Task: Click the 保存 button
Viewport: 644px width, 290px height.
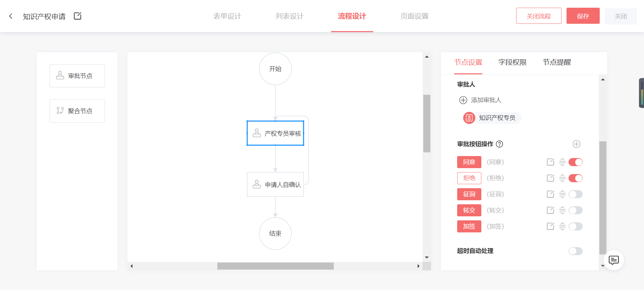Action: (x=583, y=16)
